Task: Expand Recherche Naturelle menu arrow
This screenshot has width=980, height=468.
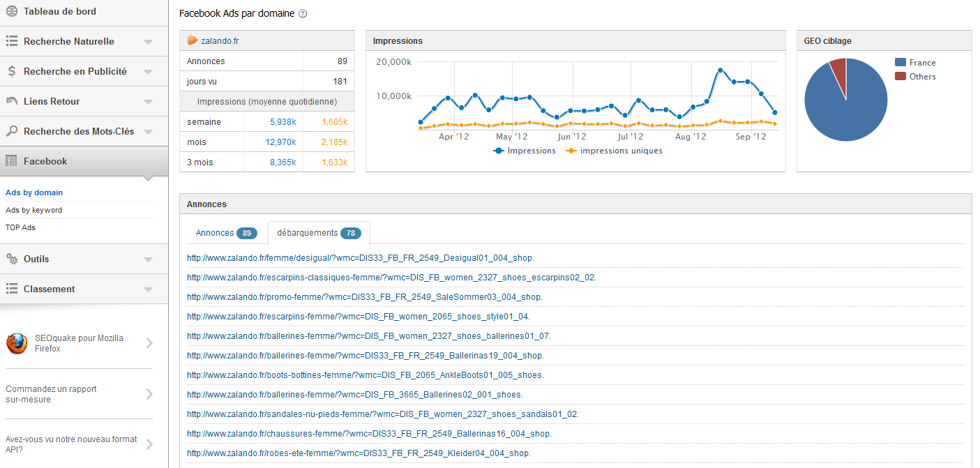Action: pos(148,42)
